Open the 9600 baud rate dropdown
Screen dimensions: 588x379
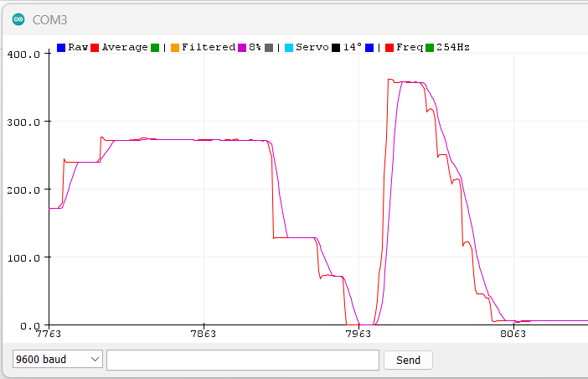57,360
